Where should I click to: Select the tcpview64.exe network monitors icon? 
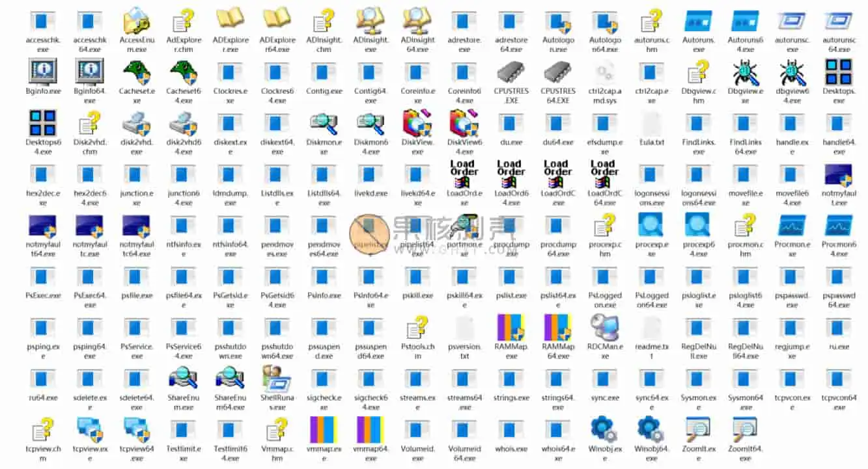(x=137, y=430)
